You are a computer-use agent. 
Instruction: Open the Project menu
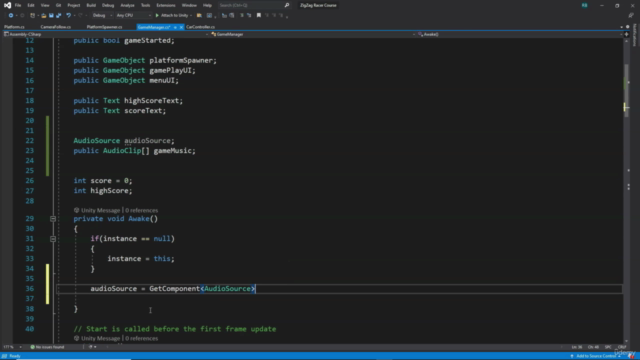[73, 5]
